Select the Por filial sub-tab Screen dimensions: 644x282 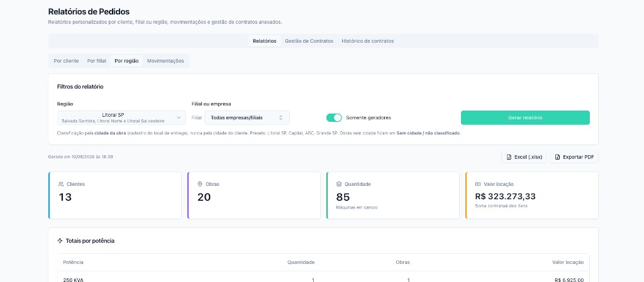click(96, 61)
